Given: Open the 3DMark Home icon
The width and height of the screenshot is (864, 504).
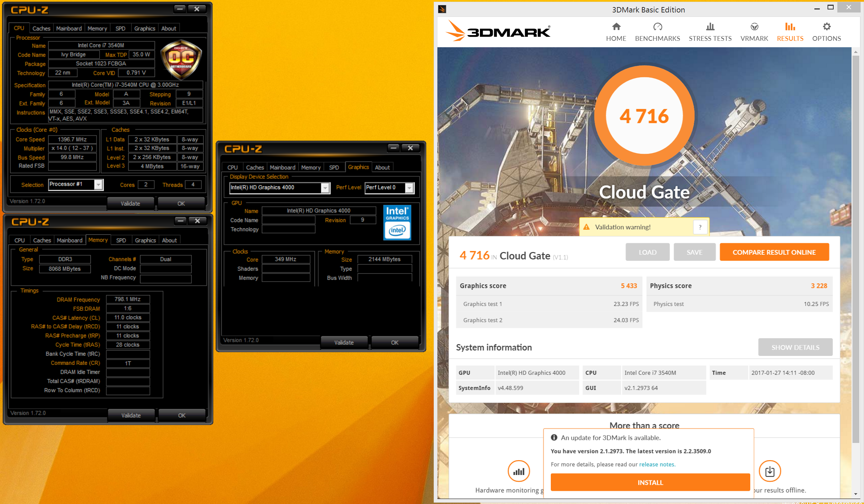Looking at the screenshot, I should (x=616, y=26).
